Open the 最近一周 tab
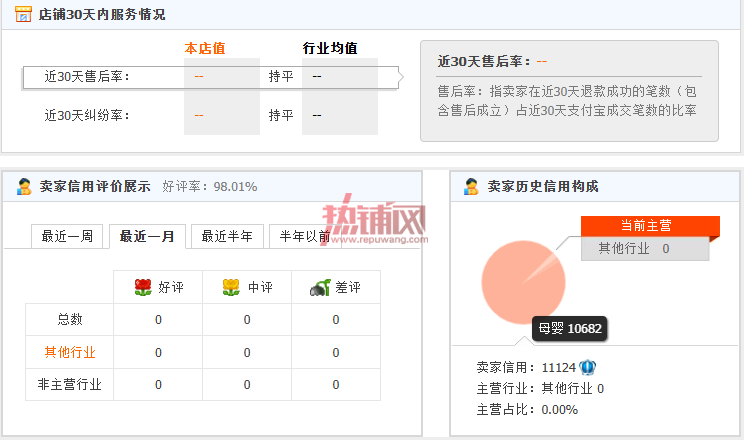 [x=67, y=236]
